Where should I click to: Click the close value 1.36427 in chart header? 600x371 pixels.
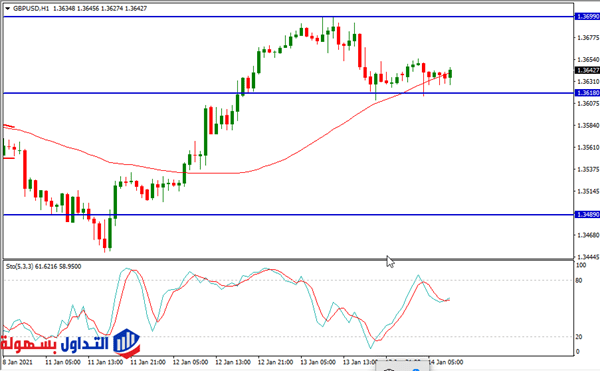(x=135, y=8)
